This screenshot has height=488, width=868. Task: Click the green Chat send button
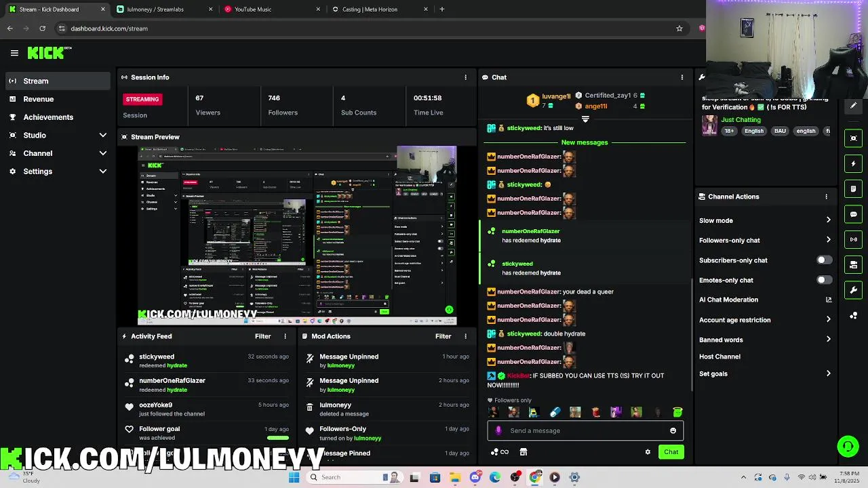coord(671,452)
